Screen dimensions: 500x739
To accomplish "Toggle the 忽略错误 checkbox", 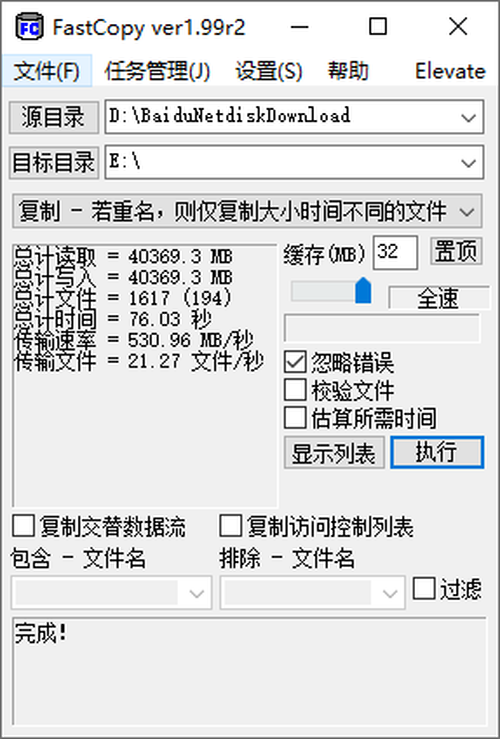I will tap(295, 362).
